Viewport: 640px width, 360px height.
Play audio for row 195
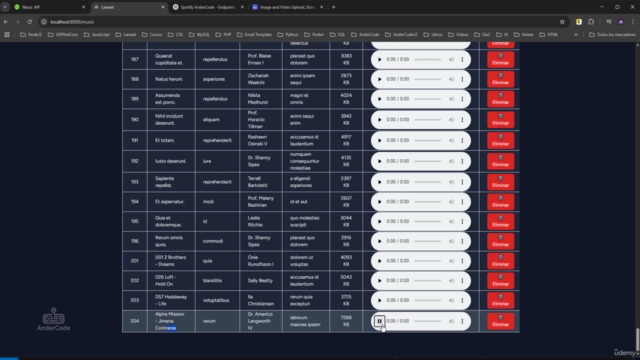(x=380, y=221)
